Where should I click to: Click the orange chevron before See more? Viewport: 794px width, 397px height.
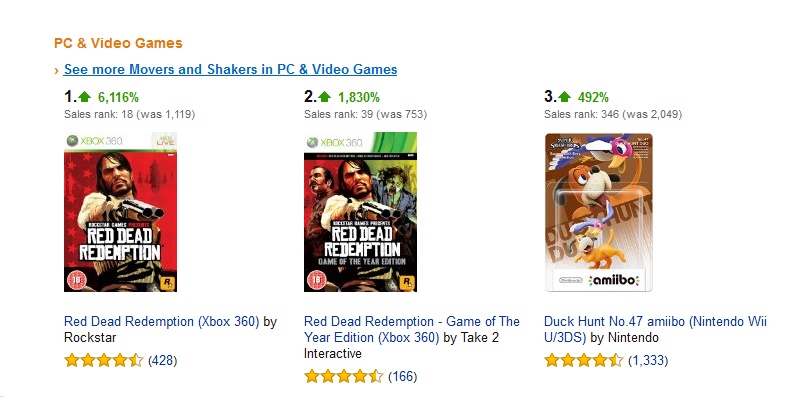coord(57,70)
